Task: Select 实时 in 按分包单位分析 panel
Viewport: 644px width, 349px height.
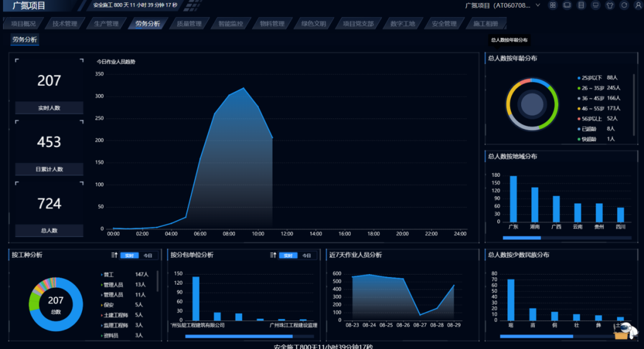Action: click(x=287, y=255)
